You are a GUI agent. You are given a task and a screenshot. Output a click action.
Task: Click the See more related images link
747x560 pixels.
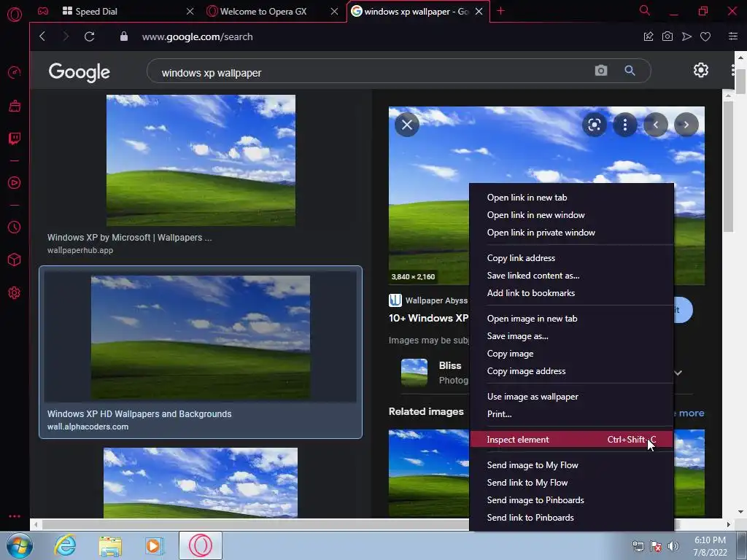tap(690, 413)
